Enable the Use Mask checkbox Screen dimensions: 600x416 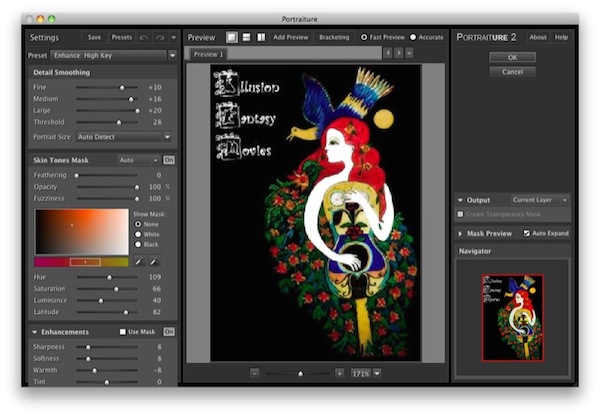click(122, 332)
